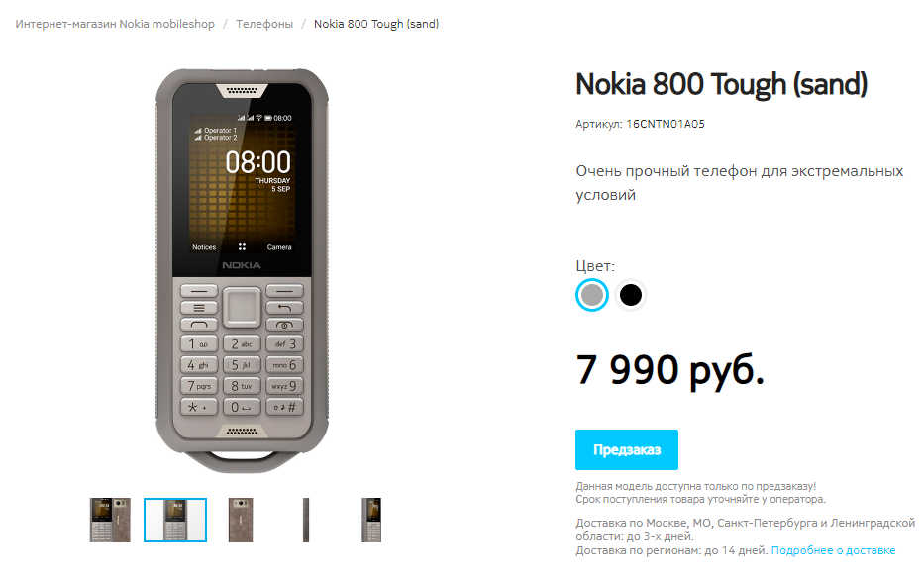The height and width of the screenshot is (579, 924).
Task: Click the hash key on phone keypad
Action: coord(284,407)
